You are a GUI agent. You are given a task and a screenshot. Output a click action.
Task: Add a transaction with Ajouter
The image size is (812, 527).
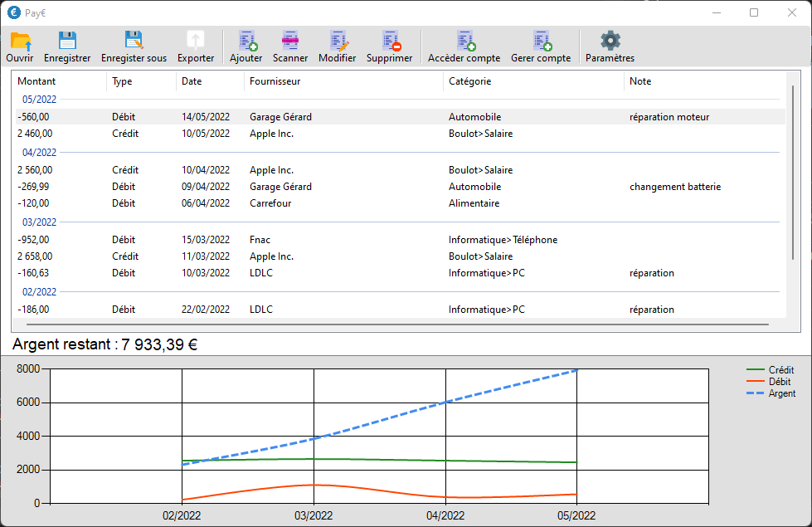[x=246, y=46]
